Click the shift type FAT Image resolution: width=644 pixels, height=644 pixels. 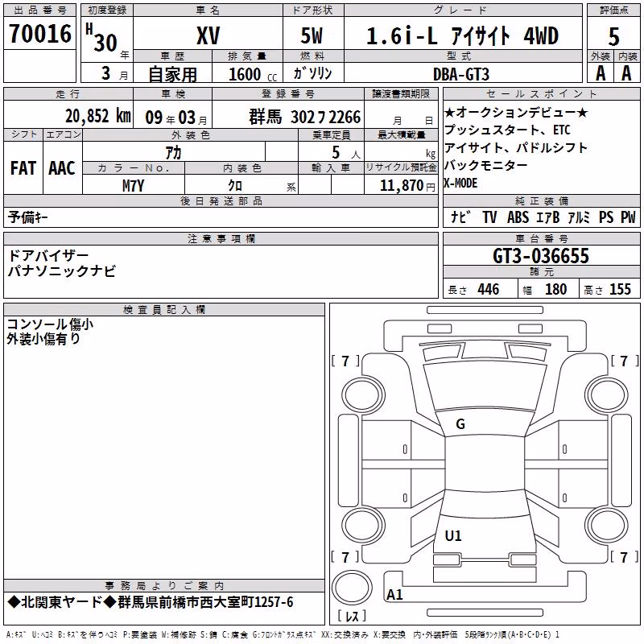pos(23,168)
